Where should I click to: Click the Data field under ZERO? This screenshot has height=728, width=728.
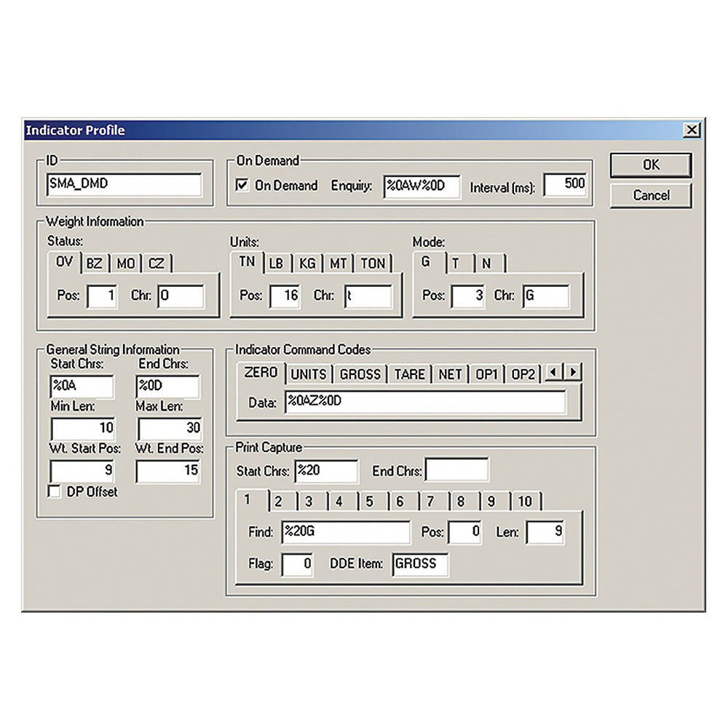[x=424, y=403]
